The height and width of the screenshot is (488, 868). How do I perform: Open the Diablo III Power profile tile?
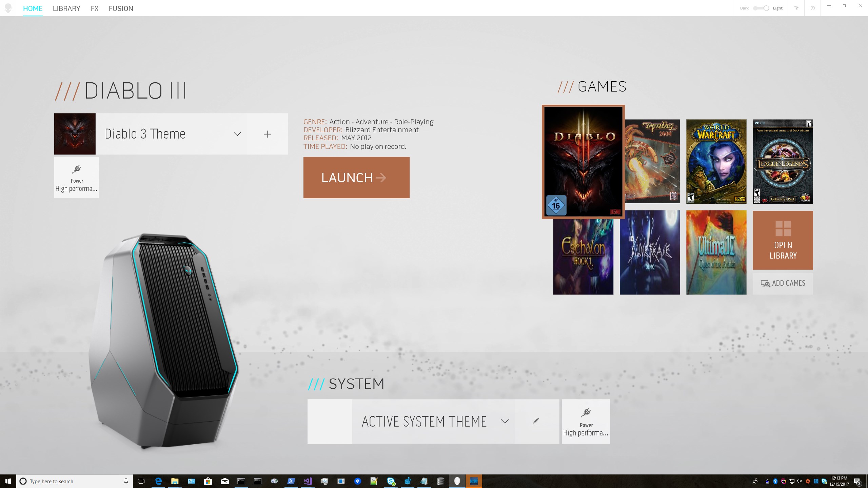77,178
